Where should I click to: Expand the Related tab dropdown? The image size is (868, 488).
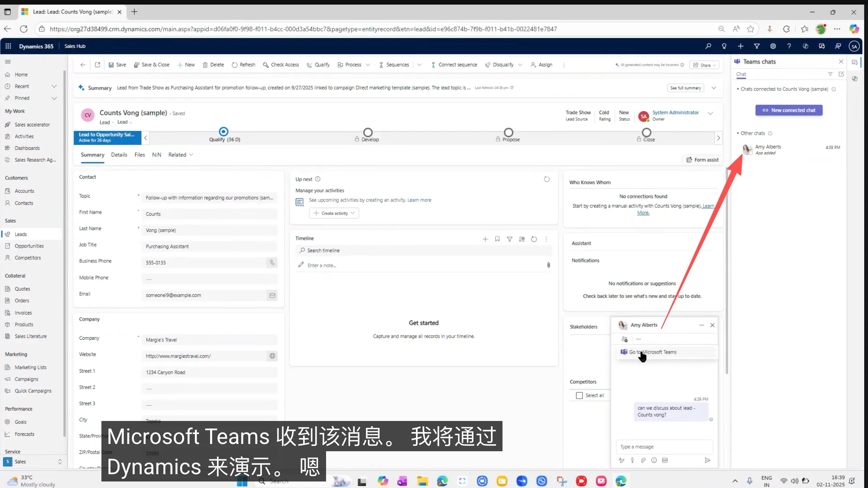click(x=191, y=155)
